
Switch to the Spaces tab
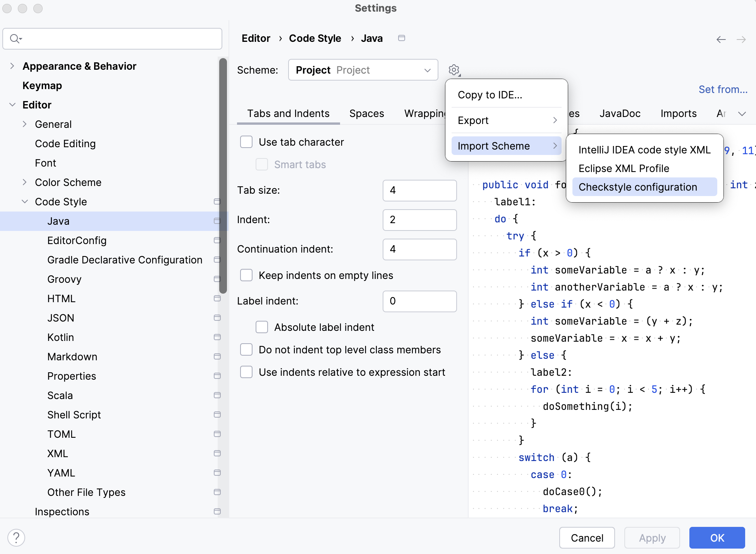(366, 114)
